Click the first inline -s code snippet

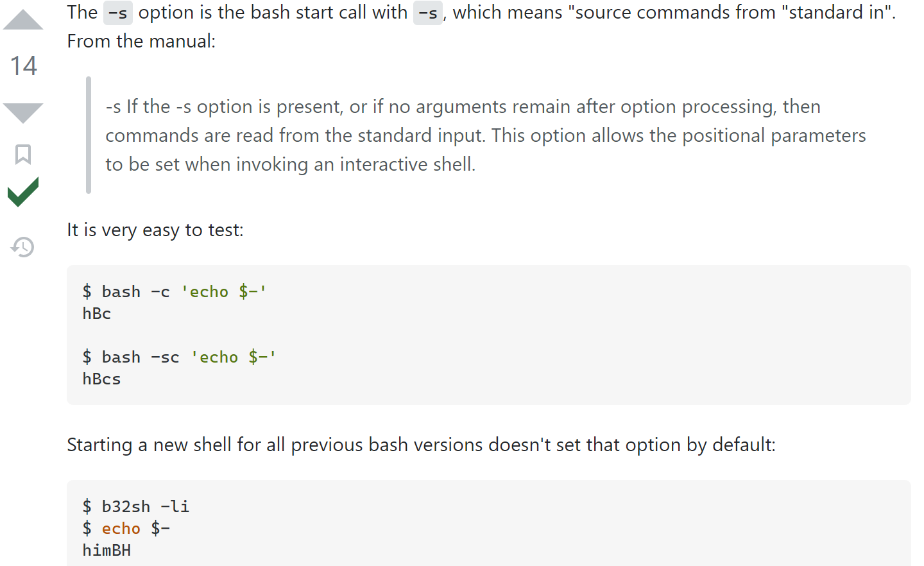point(117,13)
